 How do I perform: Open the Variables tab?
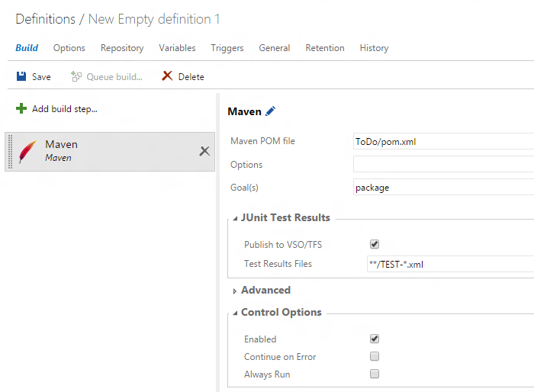coord(177,48)
